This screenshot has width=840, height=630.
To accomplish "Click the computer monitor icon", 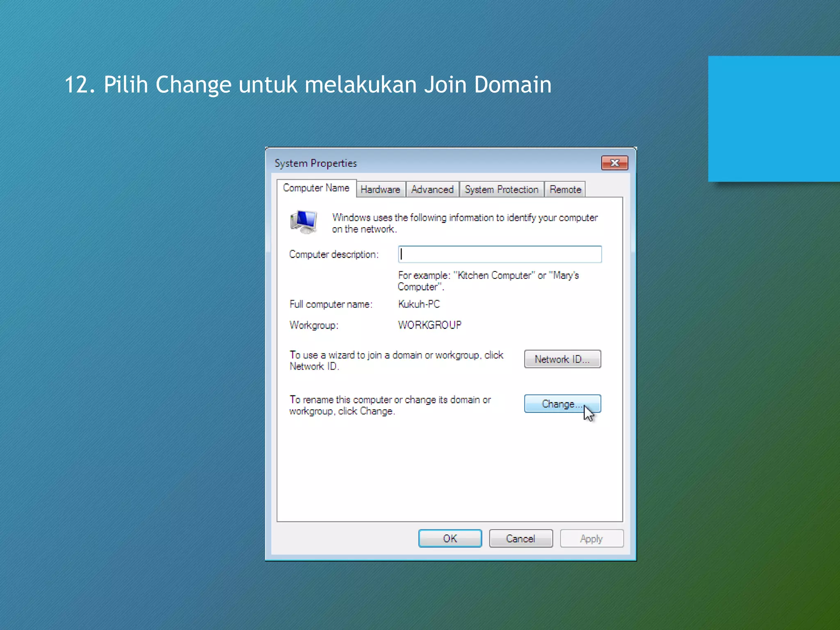I will [x=304, y=222].
